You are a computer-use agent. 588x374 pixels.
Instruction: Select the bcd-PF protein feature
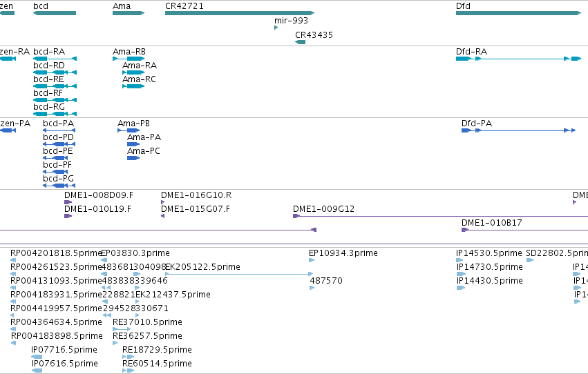(x=55, y=172)
